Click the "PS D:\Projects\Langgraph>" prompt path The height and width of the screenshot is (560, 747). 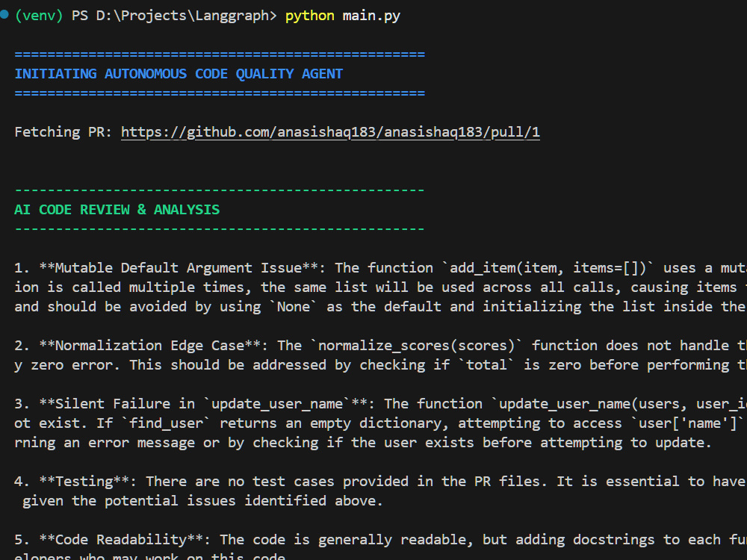[x=174, y=16]
